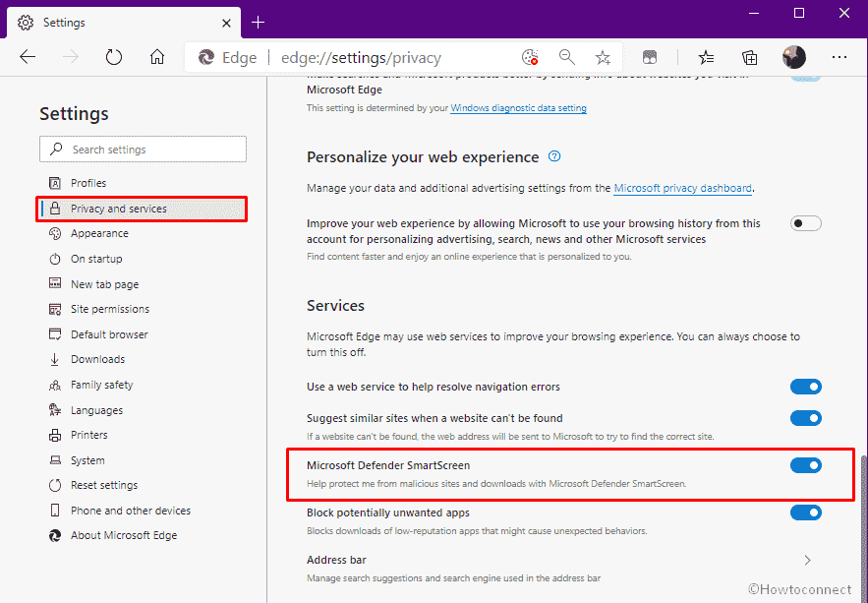Disable Microsoft Defender SmartScreen toggle
Screen dimensions: 868x603
coord(805,465)
